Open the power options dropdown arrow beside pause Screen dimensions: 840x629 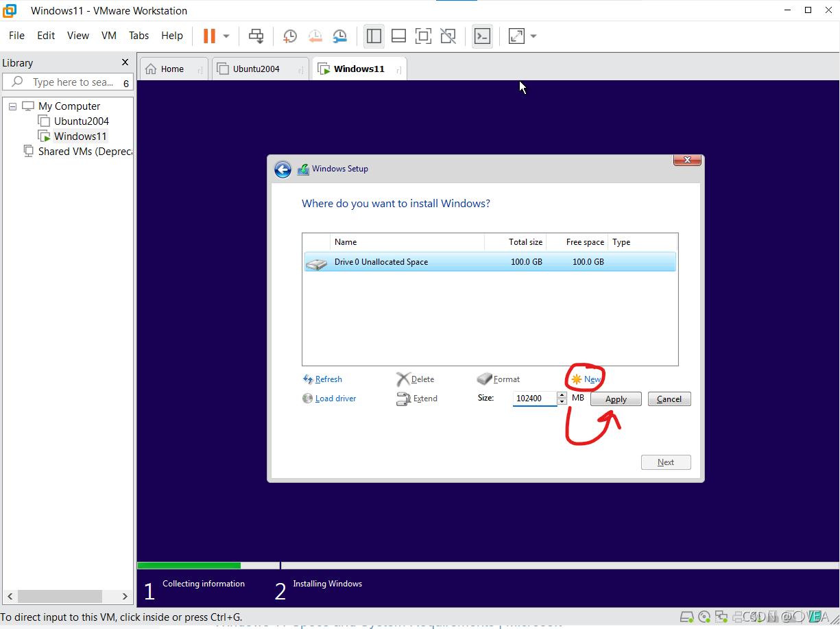(226, 36)
